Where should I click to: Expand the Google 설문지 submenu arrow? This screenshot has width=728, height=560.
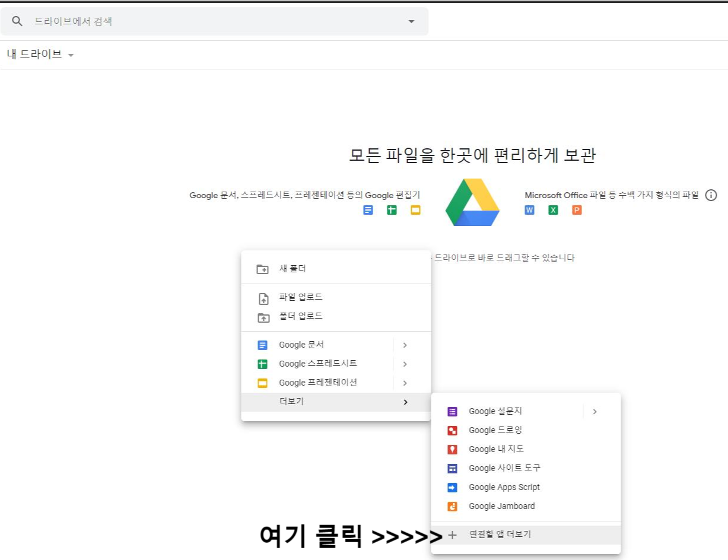(x=595, y=411)
